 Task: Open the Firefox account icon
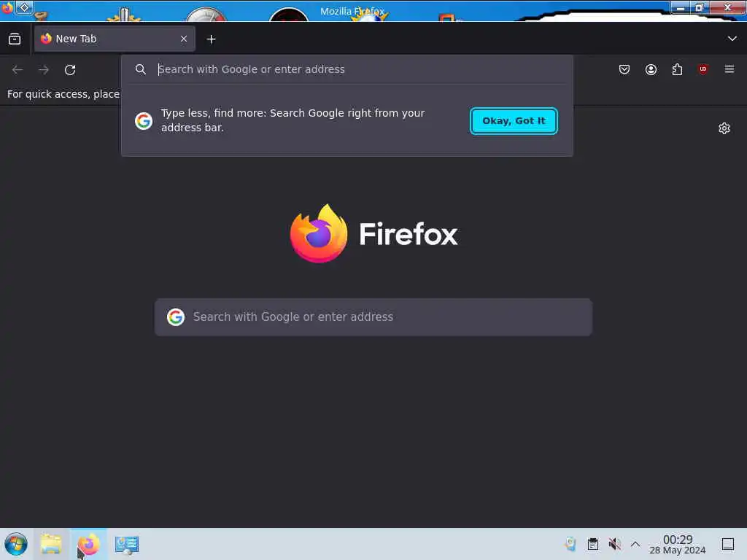651,69
